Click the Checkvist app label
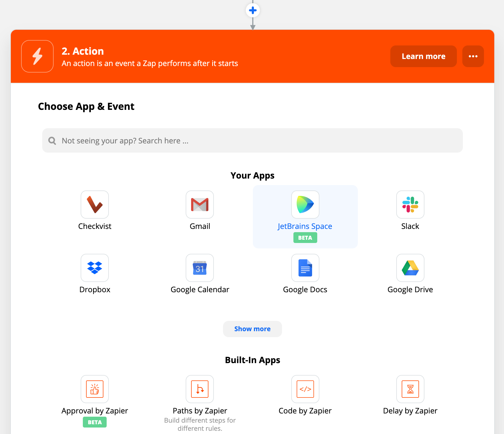 pos(95,226)
